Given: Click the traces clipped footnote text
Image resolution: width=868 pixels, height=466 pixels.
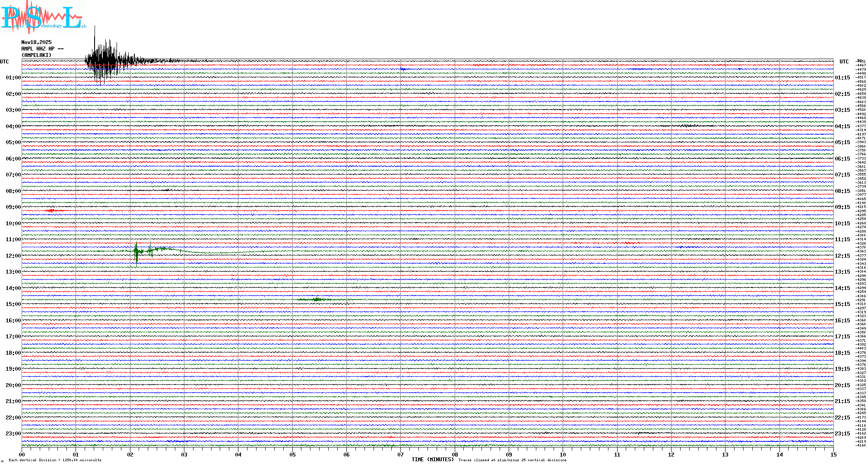Looking at the screenshot, I should pyautogui.click(x=512, y=460).
